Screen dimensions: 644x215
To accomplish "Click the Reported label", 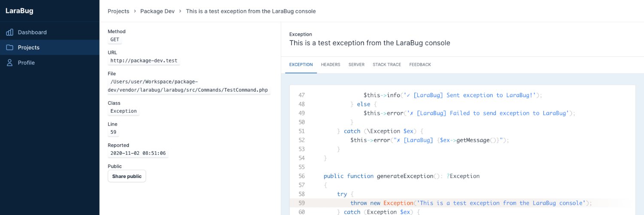I will point(118,145).
